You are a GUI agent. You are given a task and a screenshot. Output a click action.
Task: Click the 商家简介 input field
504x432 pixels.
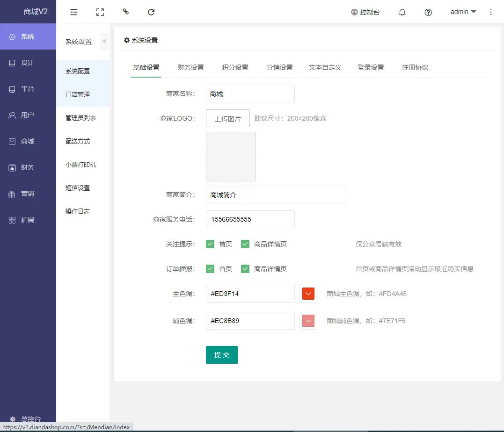pos(276,194)
